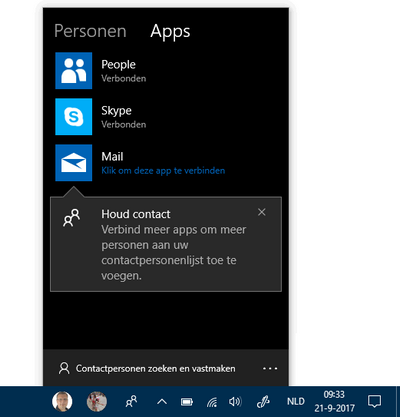Open the three-dots more options menu
This screenshot has height=417, width=400.
[x=270, y=369]
